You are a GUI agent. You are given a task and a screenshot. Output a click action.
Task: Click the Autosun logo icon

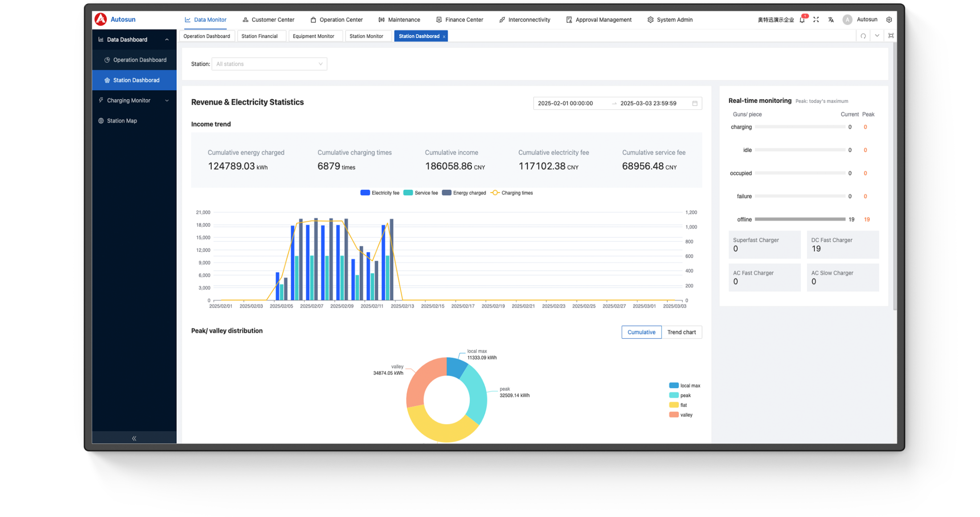click(101, 19)
